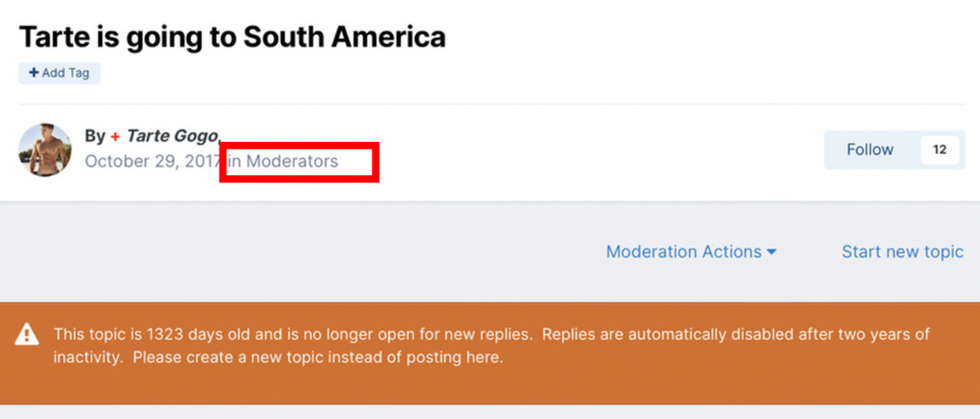Click the warning triangle icon in banner
Image resolution: width=980 pixels, height=419 pixels.
coord(26,335)
